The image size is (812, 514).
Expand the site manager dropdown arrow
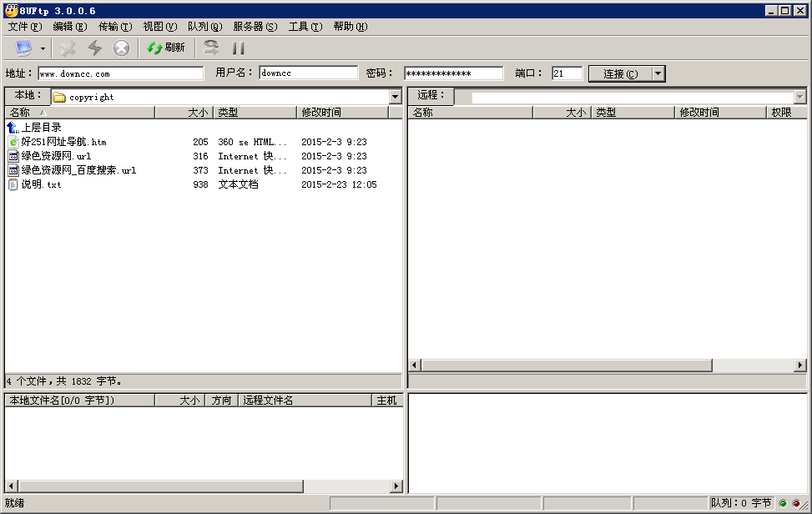point(41,48)
